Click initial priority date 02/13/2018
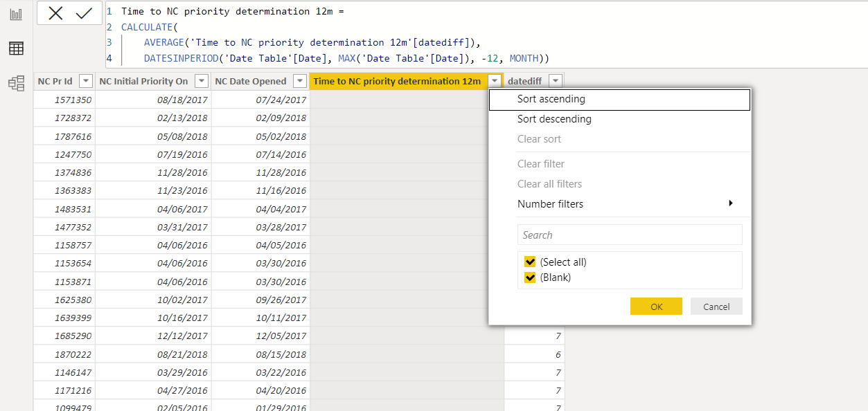Viewport: 868px width, 411px height. click(153, 118)
